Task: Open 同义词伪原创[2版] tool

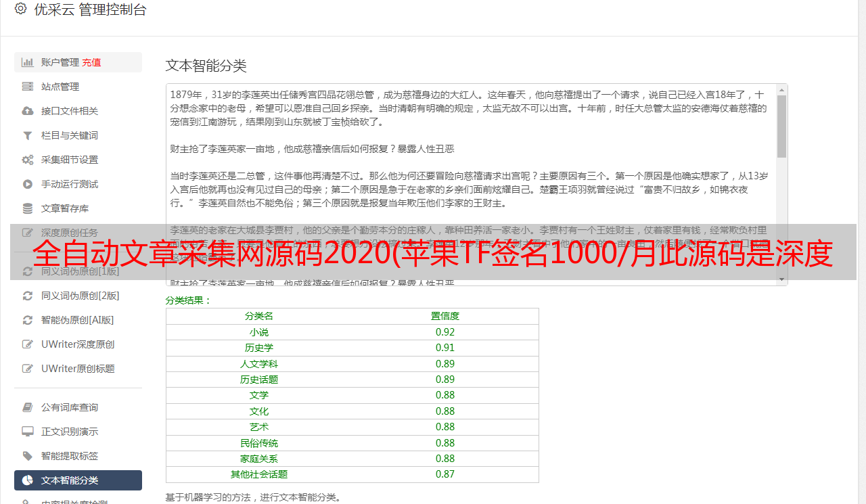Action: pos(78,296)
